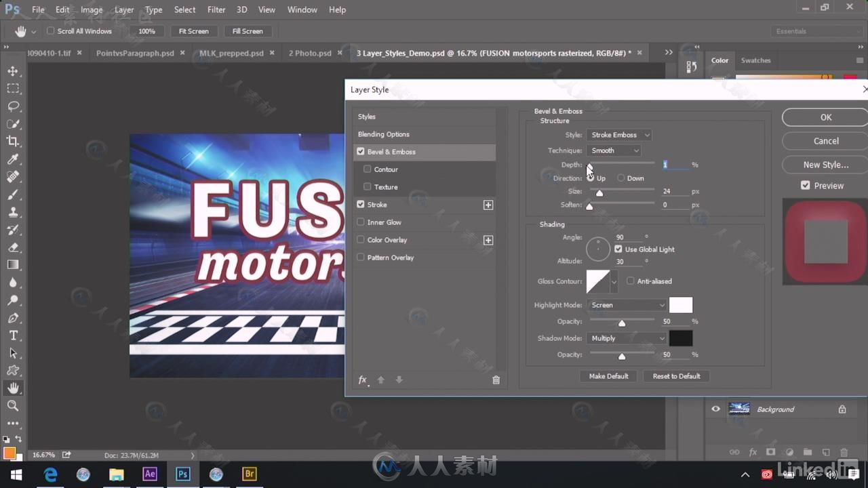Switch to the MLK_prepped.psd tab
The image size is (868, 488).
231,53
